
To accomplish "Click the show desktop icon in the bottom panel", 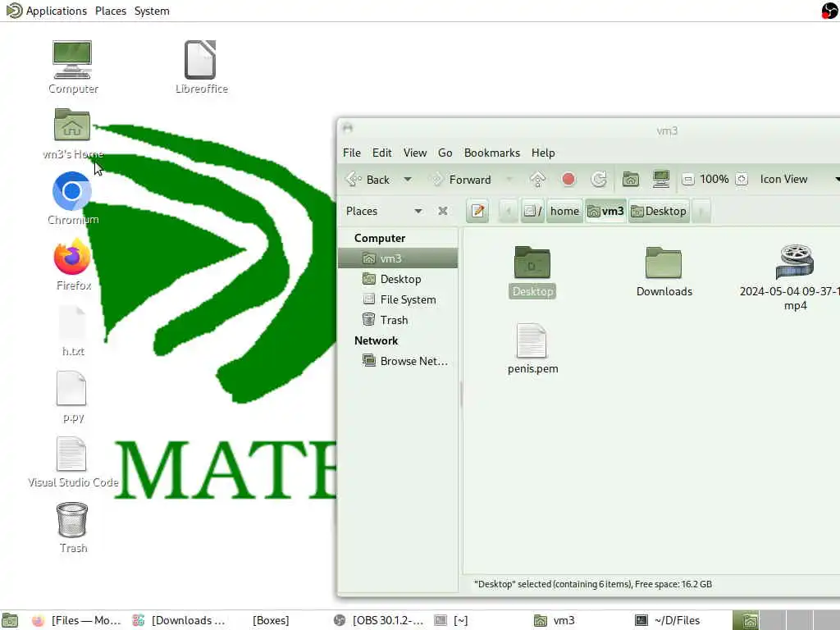I will pos(10,620).
